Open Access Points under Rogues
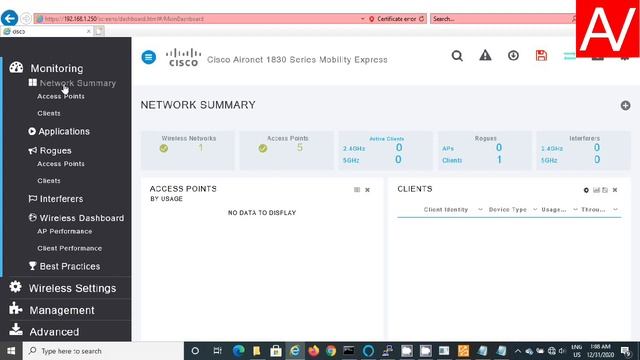640x360 pixels. click(x=61, y=164)
